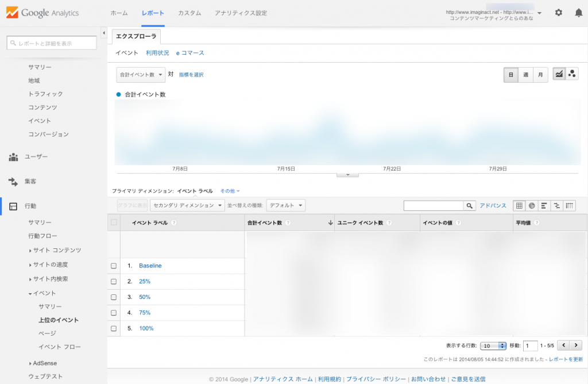Open the settings gear icon

(558, 13)
